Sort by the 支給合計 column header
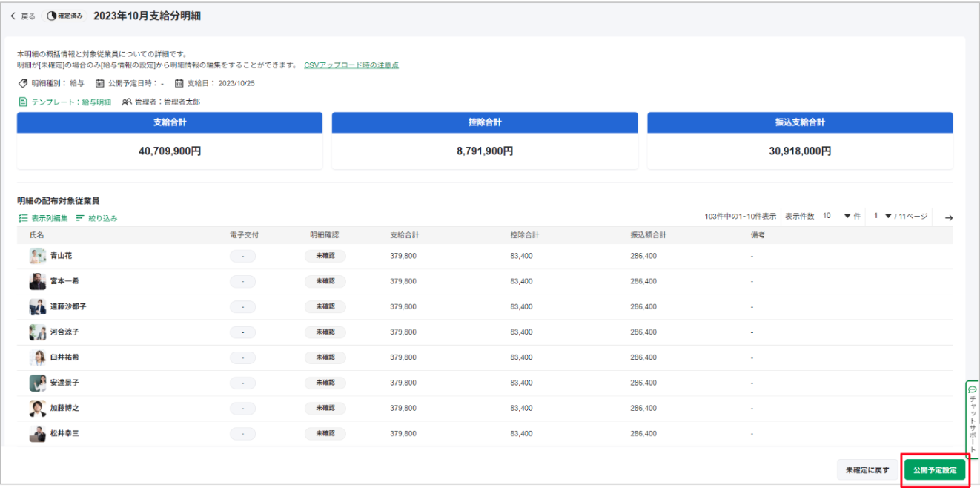 pos(405,235)
